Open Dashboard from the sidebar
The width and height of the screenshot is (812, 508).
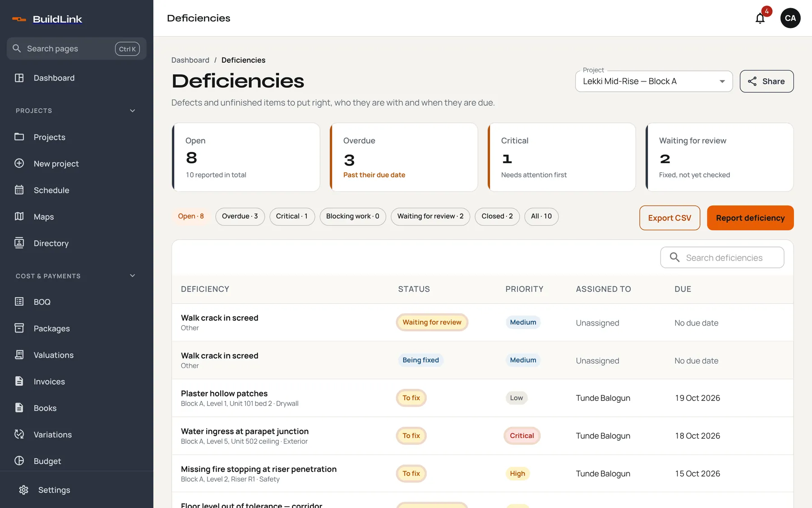[x=77, y=78]
